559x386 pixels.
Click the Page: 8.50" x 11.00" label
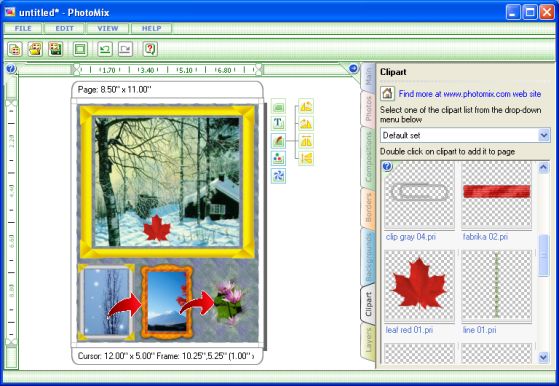point(114,90)
